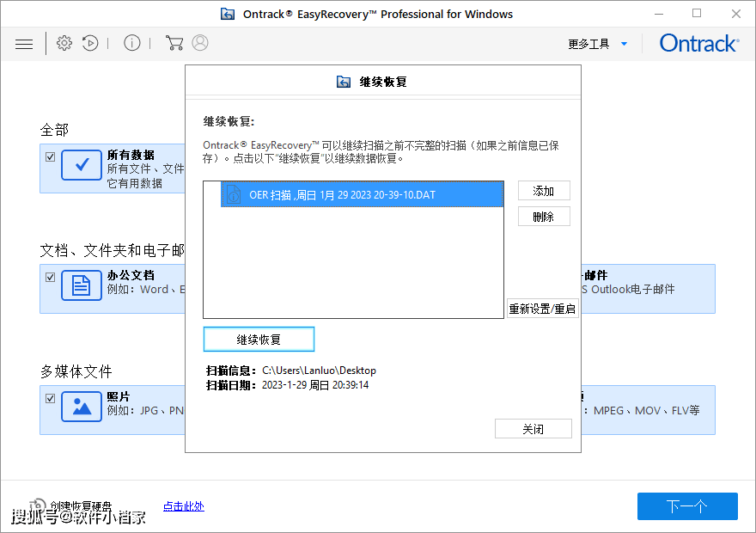The width and height of the screenshot is (756, 533).
Task: Click the scan path C:\Users\Lanluo\Desktop
Action: coord(320,371)
